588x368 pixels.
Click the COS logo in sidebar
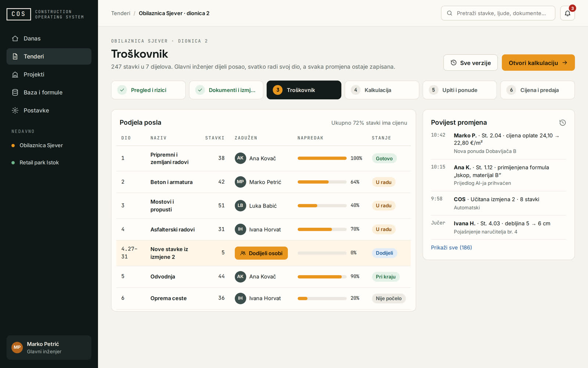(x=19, y=14)
